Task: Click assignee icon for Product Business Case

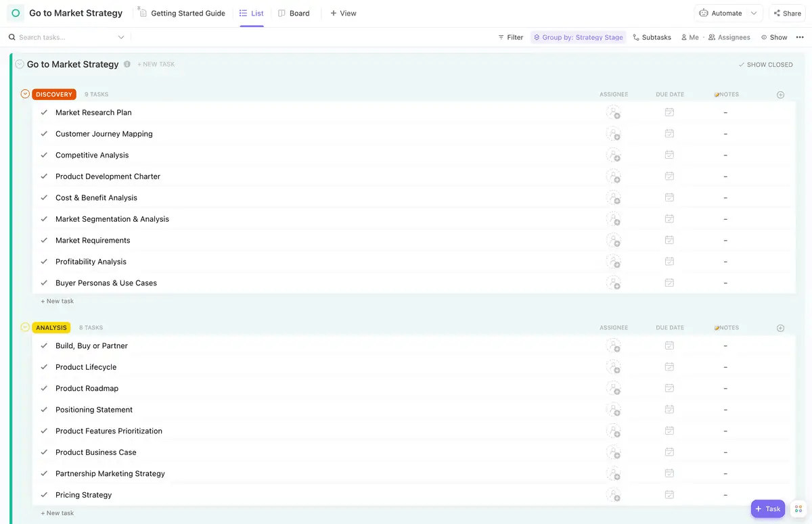Action: coord(614,453)
